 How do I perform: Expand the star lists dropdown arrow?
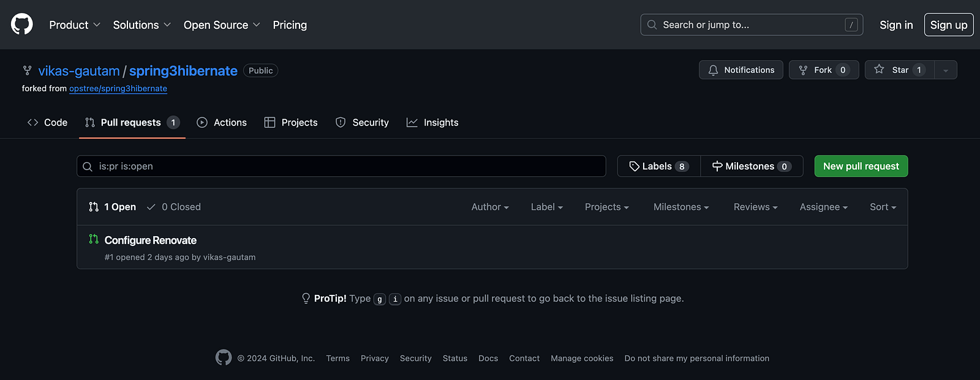tap(946, 70)
